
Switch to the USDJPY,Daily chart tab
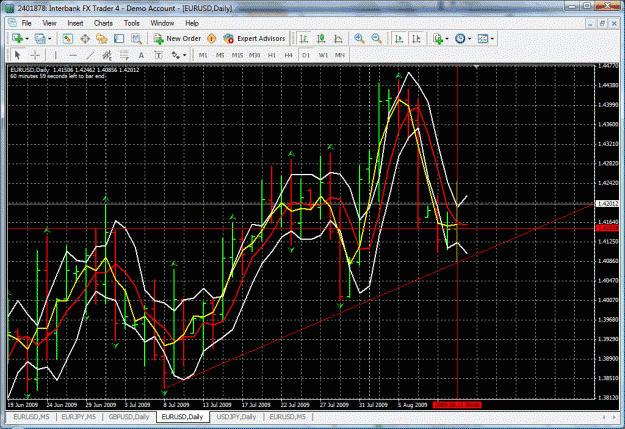(236, 417)
